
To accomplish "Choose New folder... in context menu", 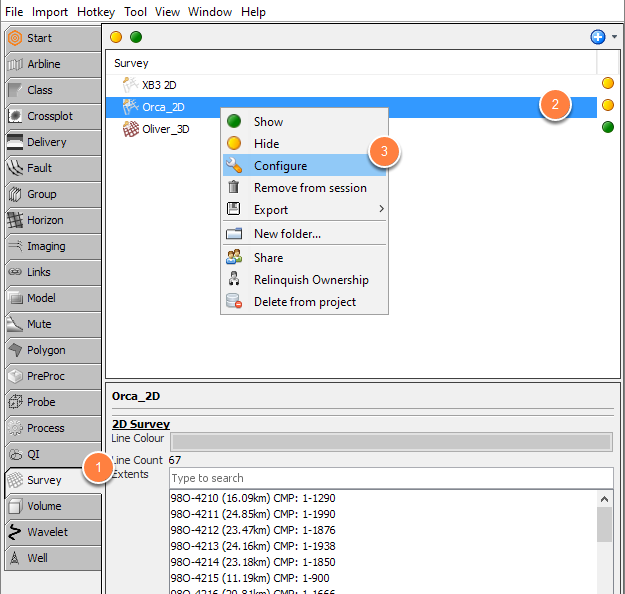I will point(304,234).
